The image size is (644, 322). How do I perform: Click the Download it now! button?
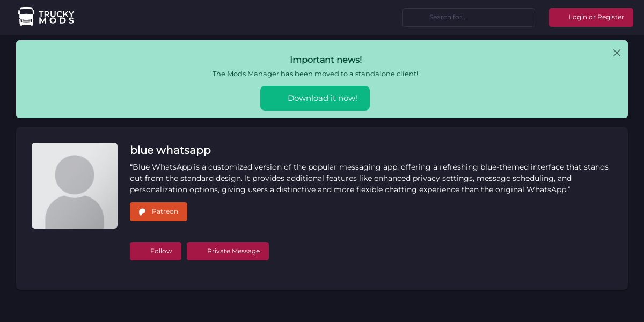(315, 98)
